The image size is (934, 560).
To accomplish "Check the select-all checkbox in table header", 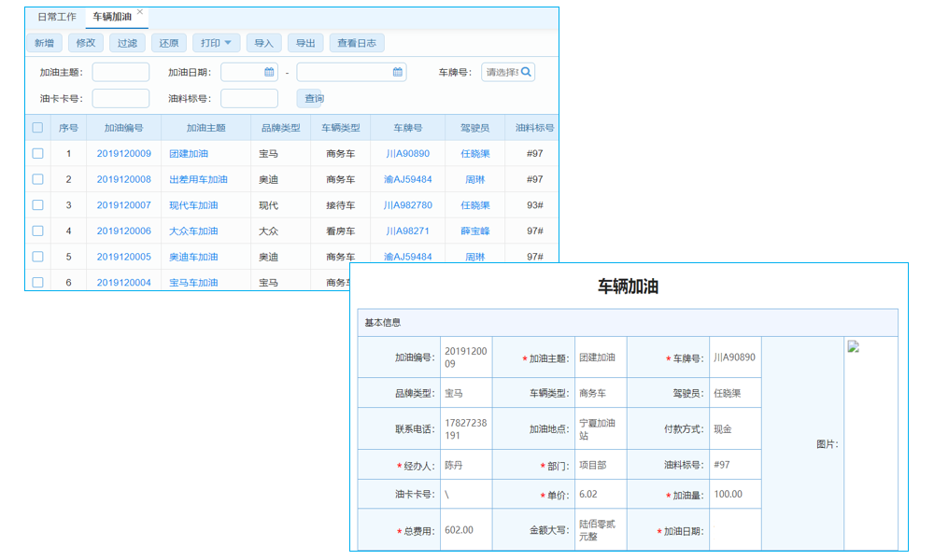I will pyautogui.click(x=37, y=128).
